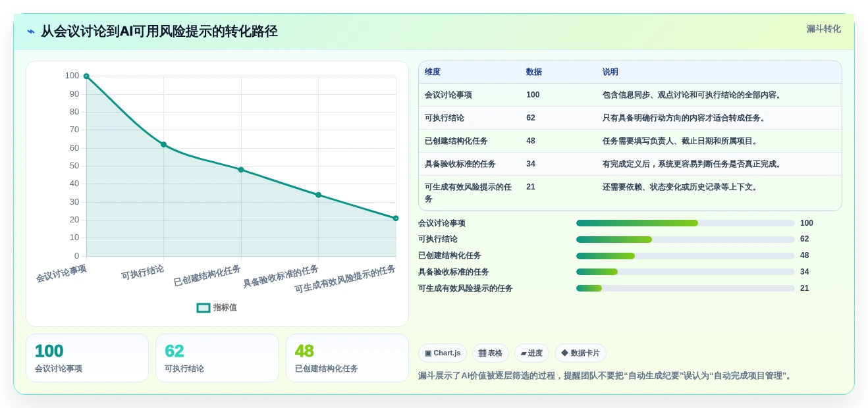
Task: Click the 可执行结论 progress bar
Action: tap(686, 240)
